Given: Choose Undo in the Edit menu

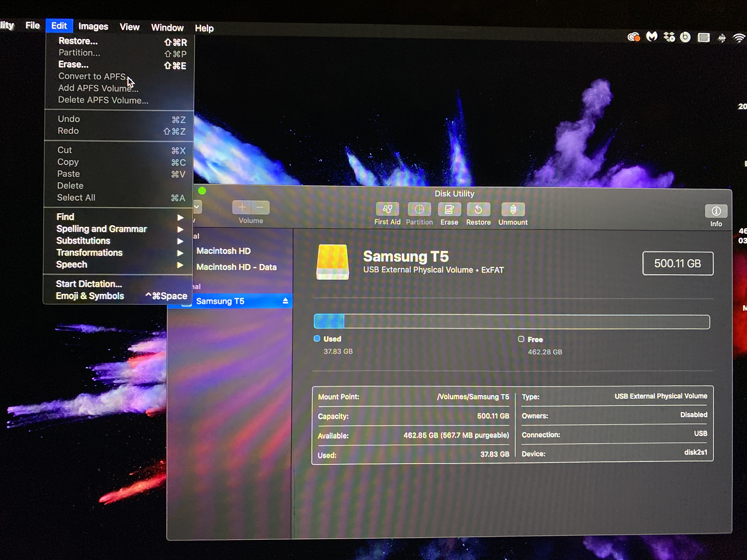Looking at the screenshot, I should tap(119, 119).
